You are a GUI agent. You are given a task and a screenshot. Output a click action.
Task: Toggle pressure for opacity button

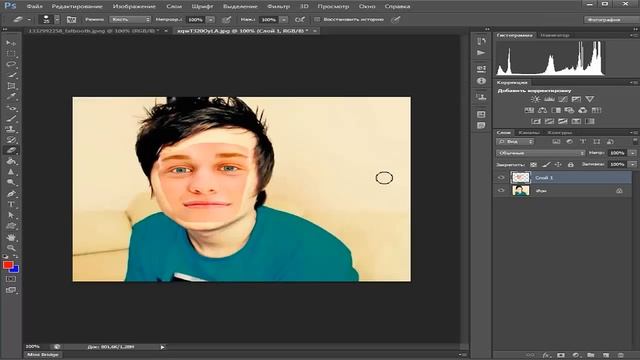(227, 19)
